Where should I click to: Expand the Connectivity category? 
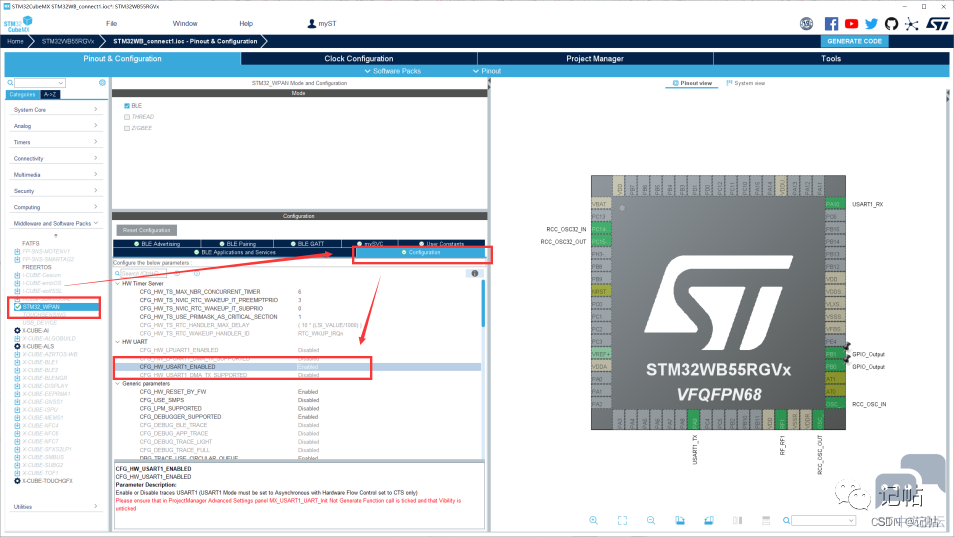(55, 159)
